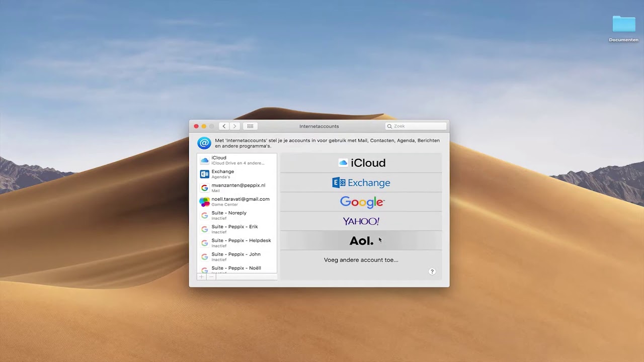This screenshot has height=362, width=644.
Task: Click the blue @ Internetaccounts icon
Action: click(x=204, y=143)
